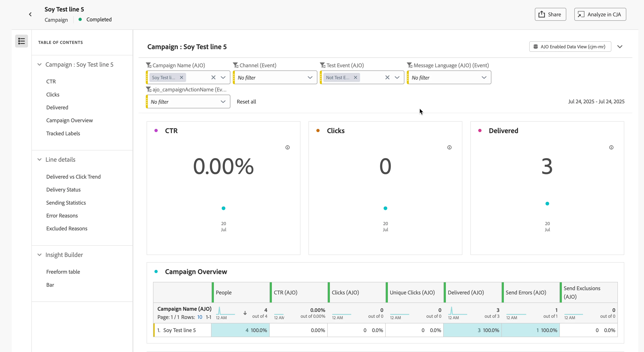Click Analyze in CJA button
644x352 pixels.
[x=600, y=14]
